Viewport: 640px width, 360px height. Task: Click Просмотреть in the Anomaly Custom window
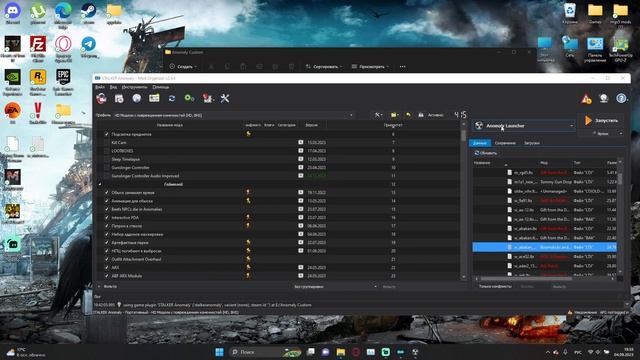[x=371, y=67]
